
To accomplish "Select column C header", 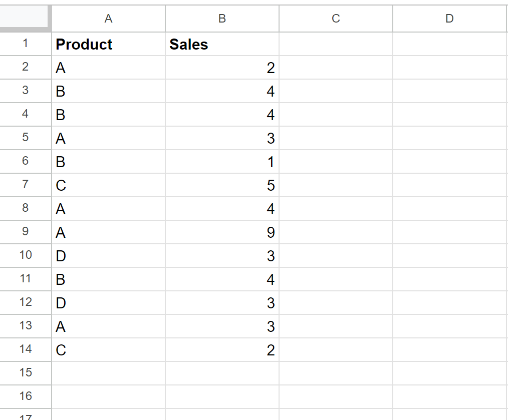I will pyautogui.click(x=336, y=19).
